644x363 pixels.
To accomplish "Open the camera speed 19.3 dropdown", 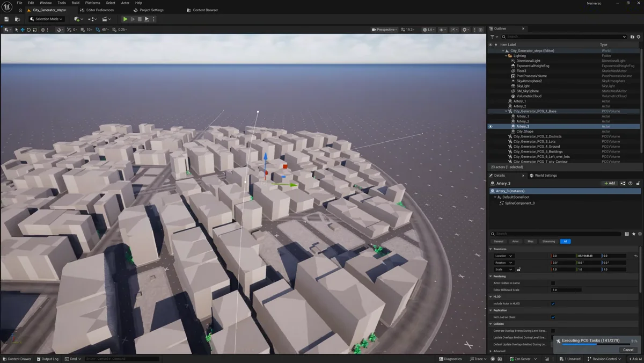I will (409, 30).
